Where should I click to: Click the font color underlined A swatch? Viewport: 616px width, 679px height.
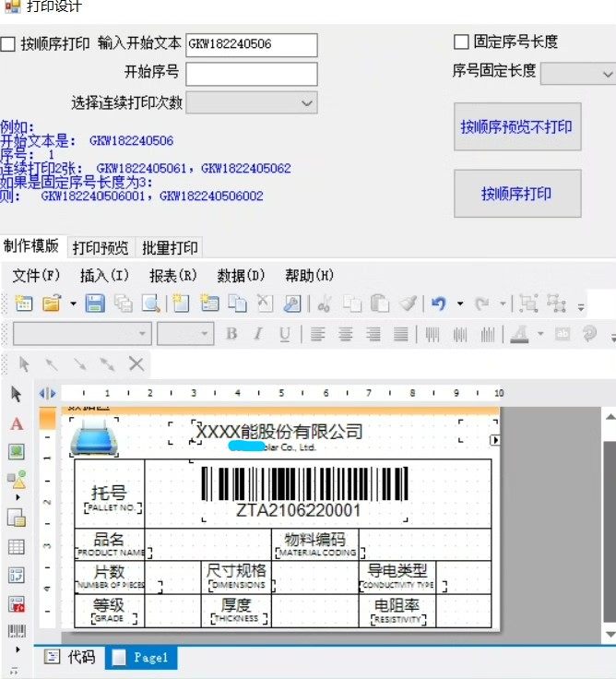pyautogui.click(x=519, y=334)
